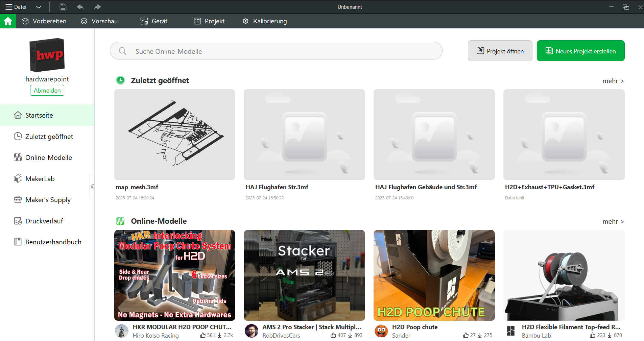The width and height of the screenshot is (644, 341).
Task: Open Online-Modelle in the sidebar
Action: (x=47, y=157)
